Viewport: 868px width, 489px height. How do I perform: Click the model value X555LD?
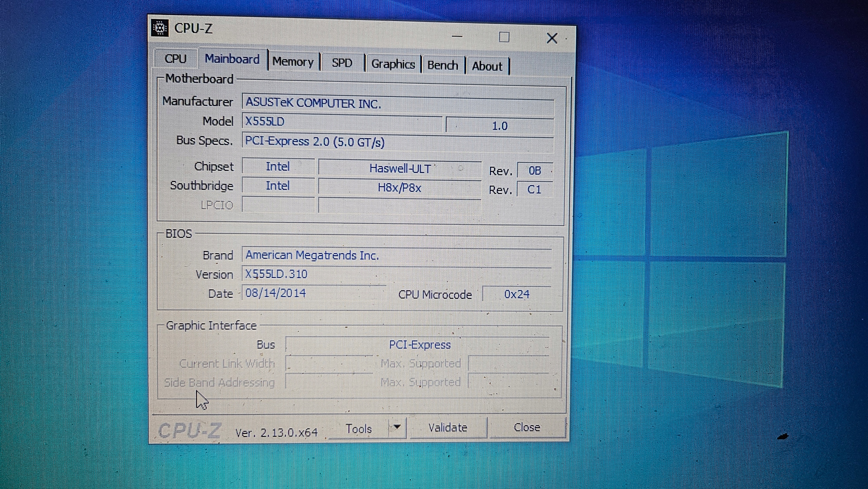(x=265, y=121)
